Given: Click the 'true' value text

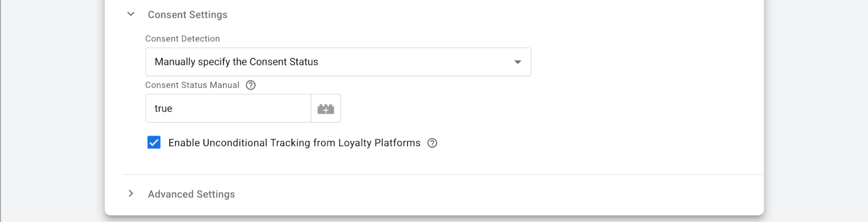Looking at the screenshot, I should [163, 109].
